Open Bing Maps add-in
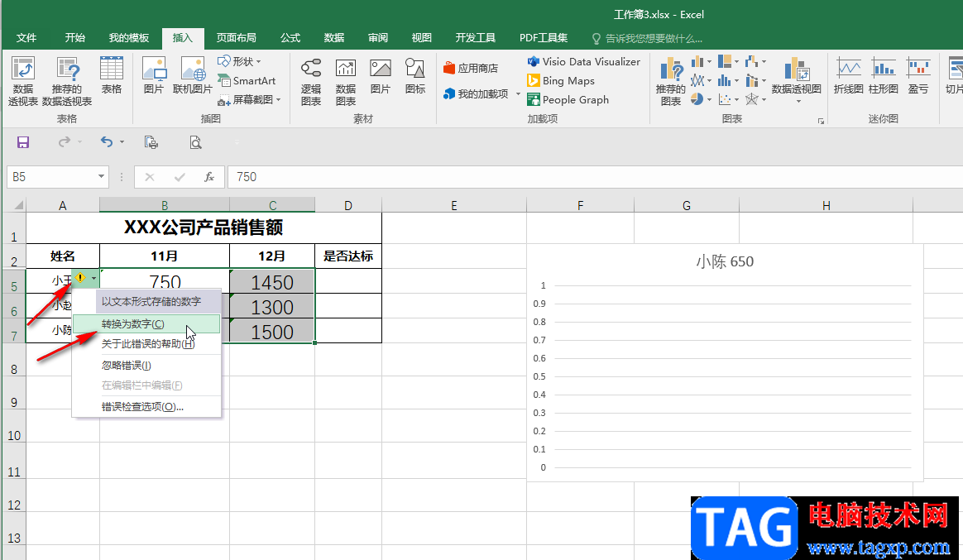 561,80
